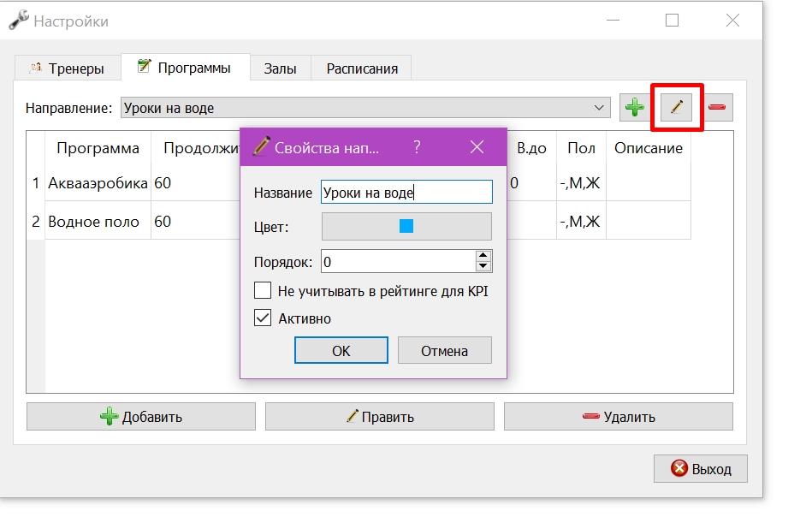Image resolution: width=812 pixels, height=517 pixels.
Task: Toggle 'Не учитывать в рейтинге для KPI' checkbox
Action: pyautogui.click(x=263, y=291)
